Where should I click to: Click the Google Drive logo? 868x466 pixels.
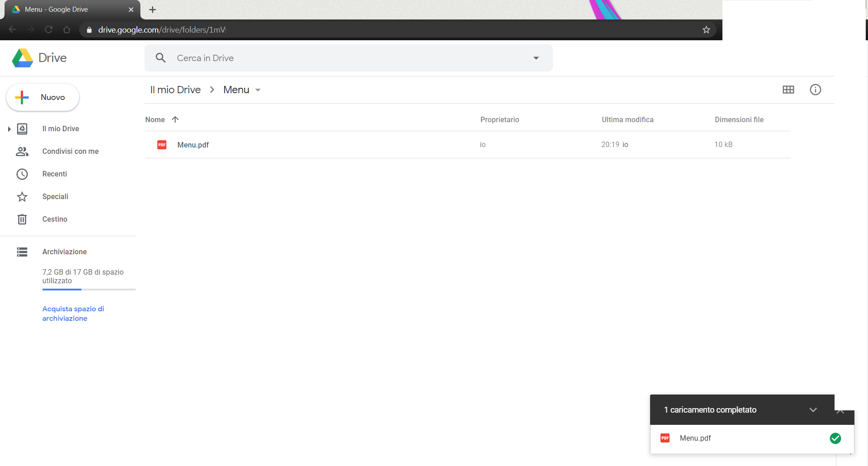pos(23,58)
